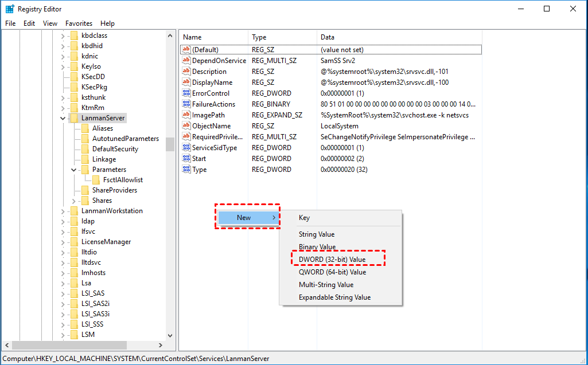The image size is (588, 365).
Task: Click the registry path in the status bar
Action: pyautogui.click(x=136, y=359)
